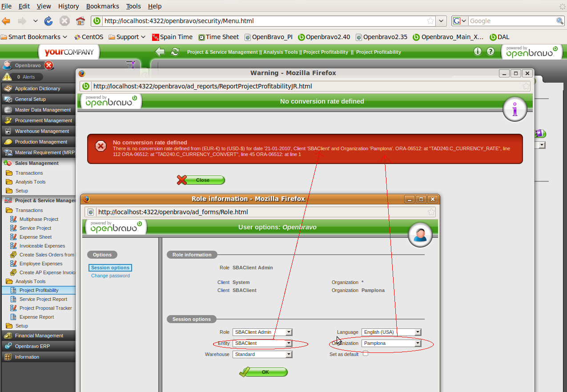
Task: Stop loading with Firefox stop icon
Action: [x=64, y=21]
